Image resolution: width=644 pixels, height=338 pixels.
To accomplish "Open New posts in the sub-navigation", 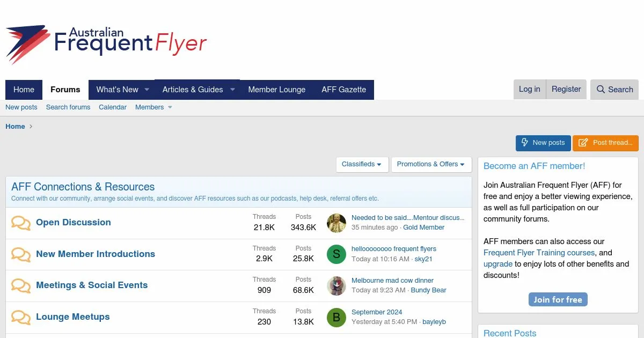I will (x=21, y=107).
